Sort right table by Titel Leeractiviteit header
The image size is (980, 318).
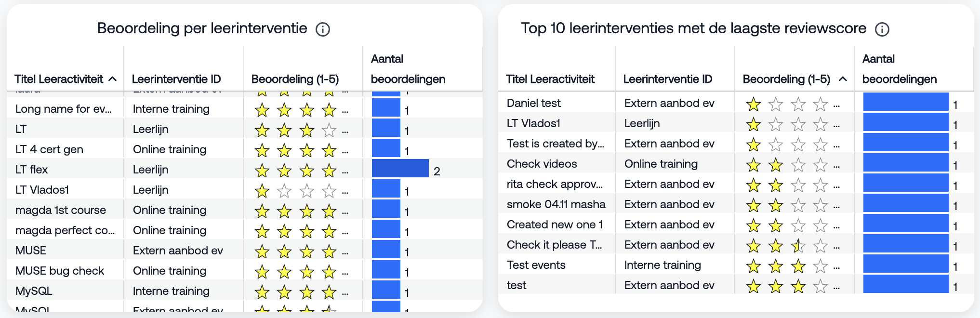coord(550,79)
